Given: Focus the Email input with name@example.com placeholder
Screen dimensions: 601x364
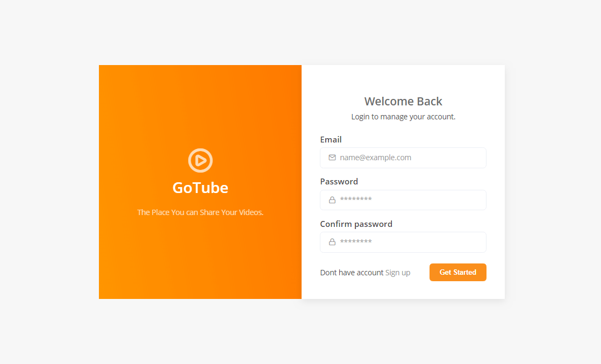Looking at the screenshot, I should 403,158.
